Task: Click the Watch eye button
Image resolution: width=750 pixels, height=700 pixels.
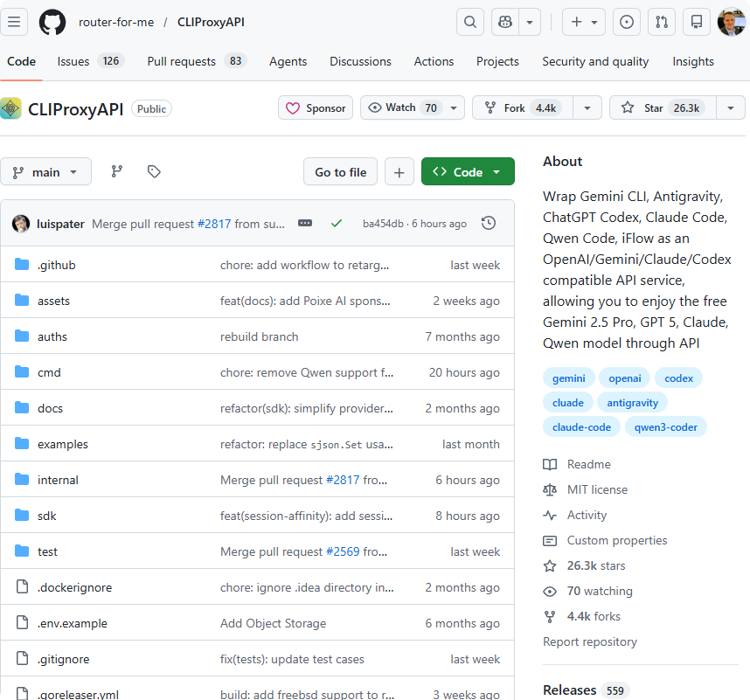Action: [x=402, y=108]
